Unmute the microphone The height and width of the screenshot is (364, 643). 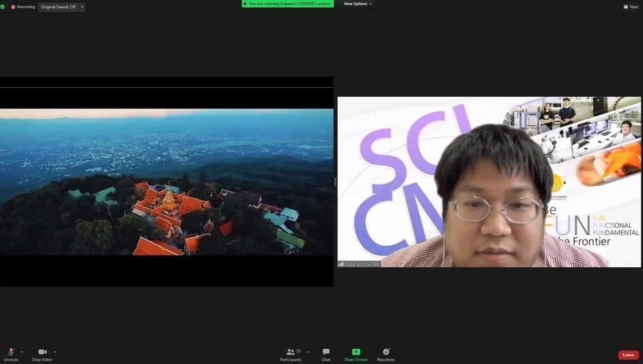(x=11, y=353)
